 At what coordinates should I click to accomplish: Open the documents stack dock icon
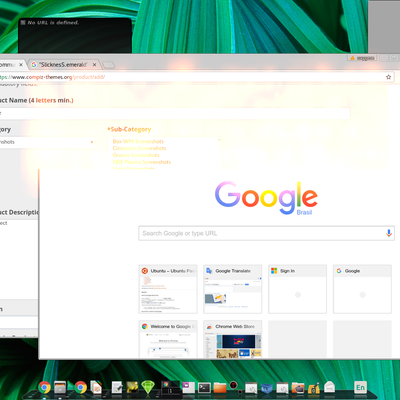96,387
